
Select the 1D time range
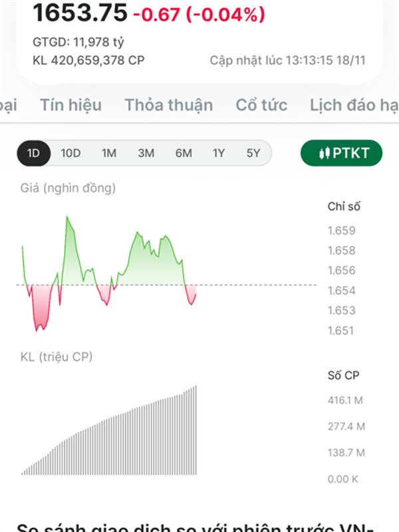coord(33,153)
